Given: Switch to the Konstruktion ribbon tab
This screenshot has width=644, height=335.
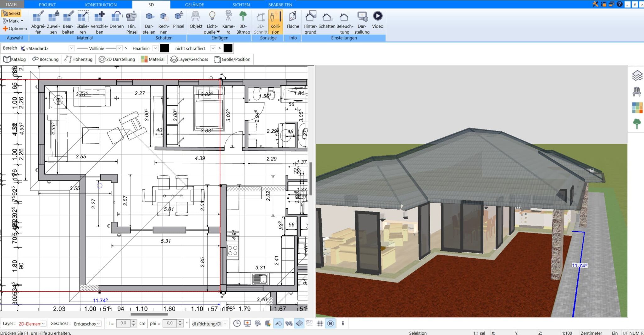Looking at the screenshot, I should [101, 5].
